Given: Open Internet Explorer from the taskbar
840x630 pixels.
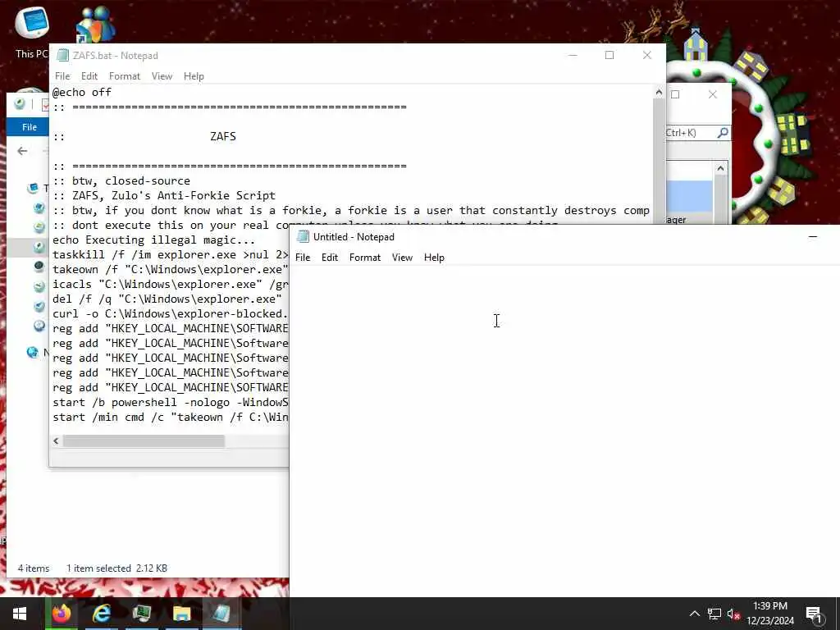Looking at the screenshot, I should click(101, 614).
